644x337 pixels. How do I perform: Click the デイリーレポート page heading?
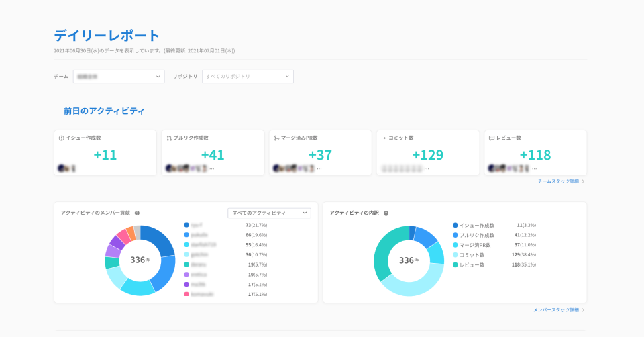point(107,36)
